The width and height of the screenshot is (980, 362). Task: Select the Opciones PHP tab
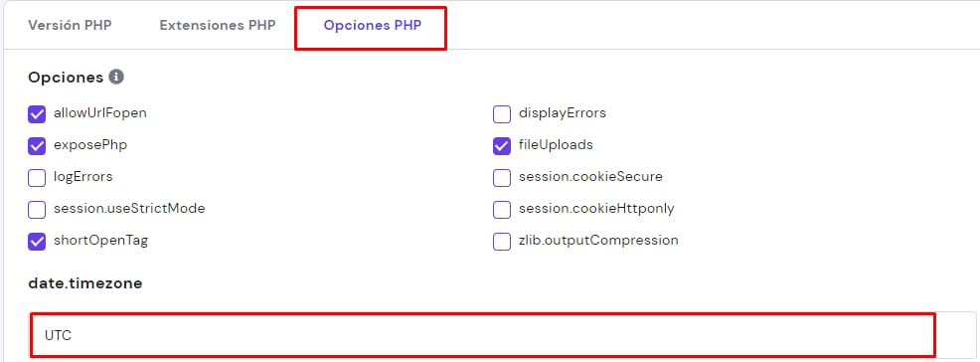[x=373, y=26]
